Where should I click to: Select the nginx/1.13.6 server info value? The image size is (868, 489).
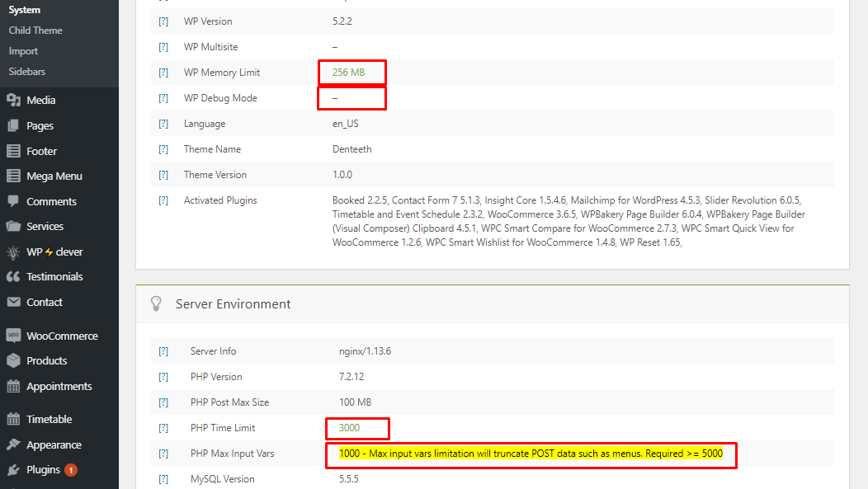(x=365, y=351)
